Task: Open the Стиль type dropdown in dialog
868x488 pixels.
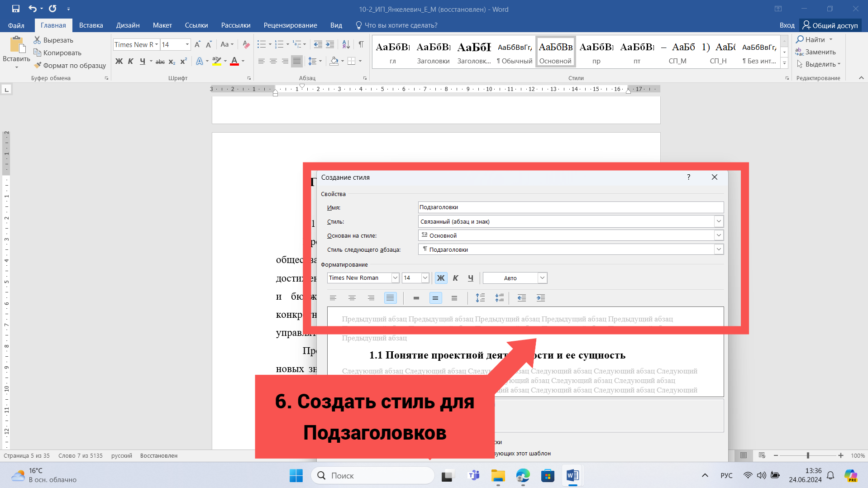Action: (x=719, y=221)
